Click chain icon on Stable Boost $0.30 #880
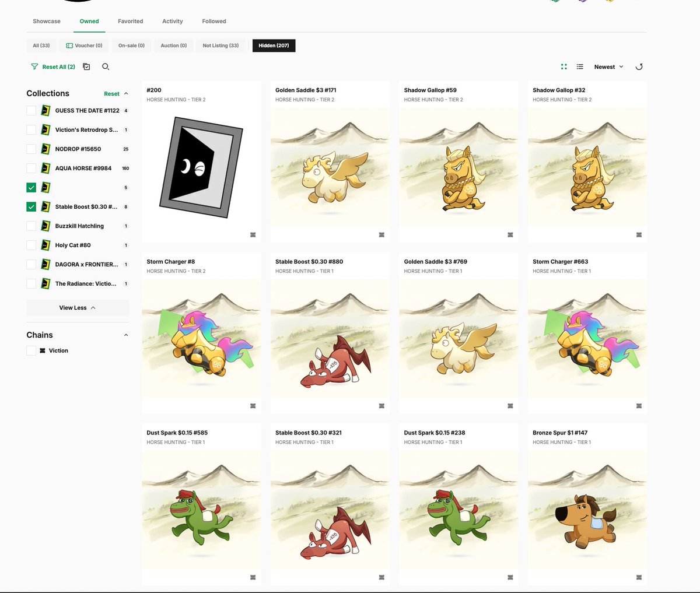This screenshot has height=593, width=700. (x=381, y=406)
